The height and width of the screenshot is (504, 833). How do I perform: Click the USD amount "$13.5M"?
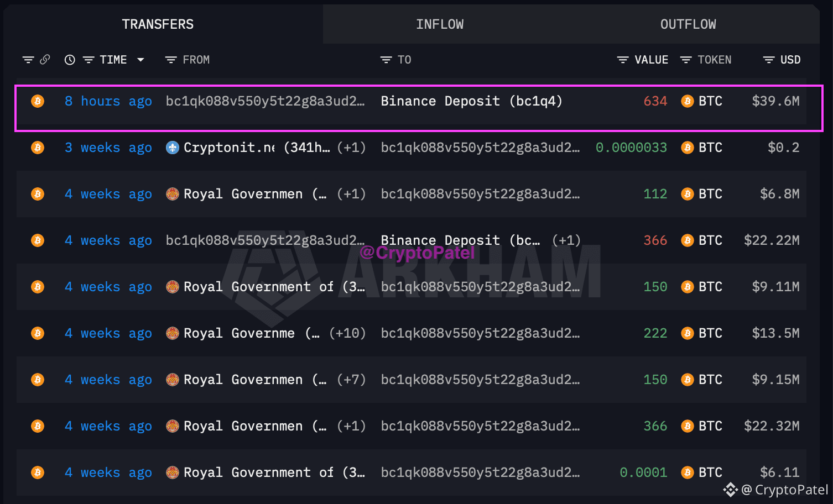click(775, 333)
